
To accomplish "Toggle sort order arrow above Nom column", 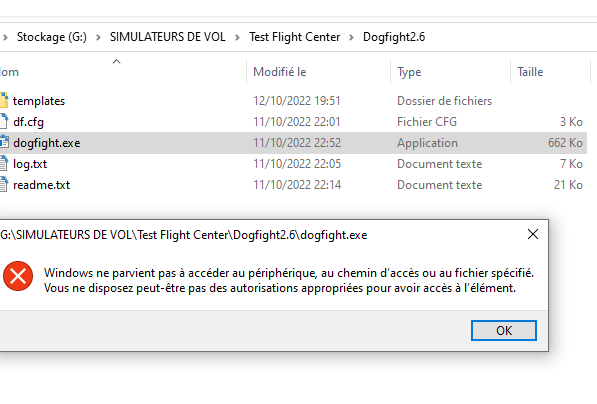I will tap(117, 61).
